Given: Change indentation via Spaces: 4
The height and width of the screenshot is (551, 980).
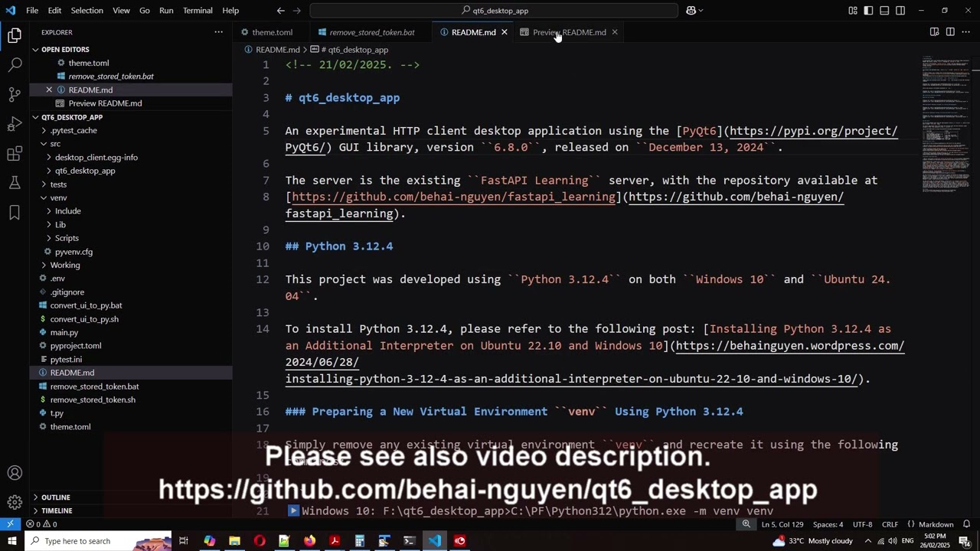Looking at the screenshot, I should [828, 524].
